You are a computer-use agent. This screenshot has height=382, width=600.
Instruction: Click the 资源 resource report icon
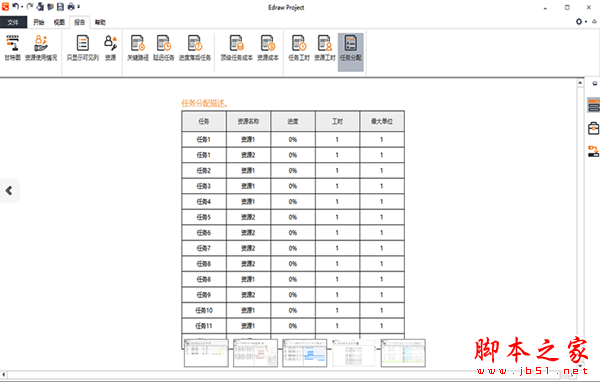(111, 48)
